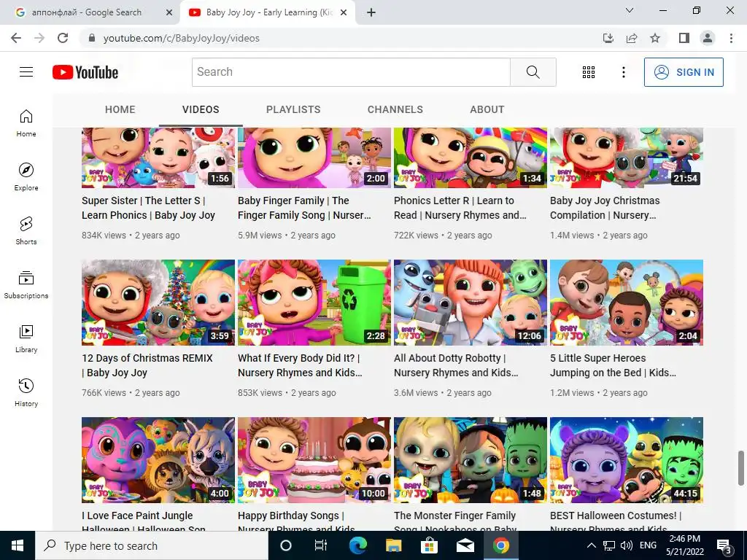Open What If Every Body Did It title
The height and width of the screenshot is (560, 747).
point(300,365)
